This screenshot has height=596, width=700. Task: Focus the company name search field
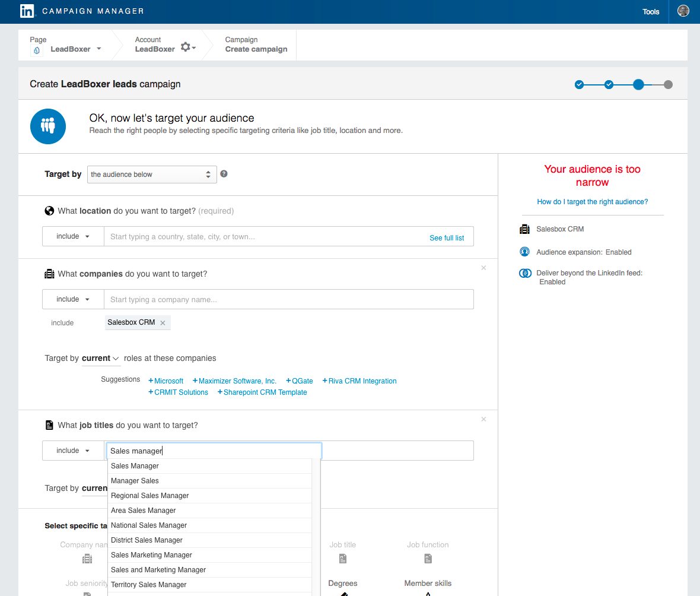(x=289, y=299)
